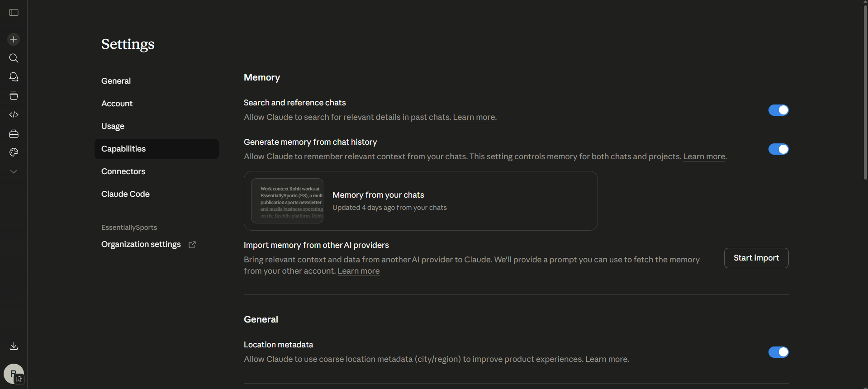The height and width of the screenshot is (389, 868).
Task: Open the search magnifier icon
Action: click(x=14, y=58)
